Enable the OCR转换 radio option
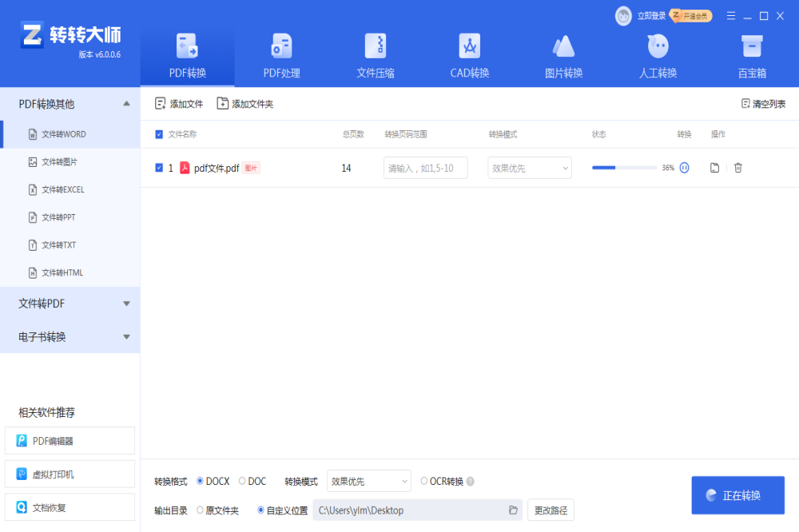The image size is (799, 532). pyautogui.click(x=423, y=481)
